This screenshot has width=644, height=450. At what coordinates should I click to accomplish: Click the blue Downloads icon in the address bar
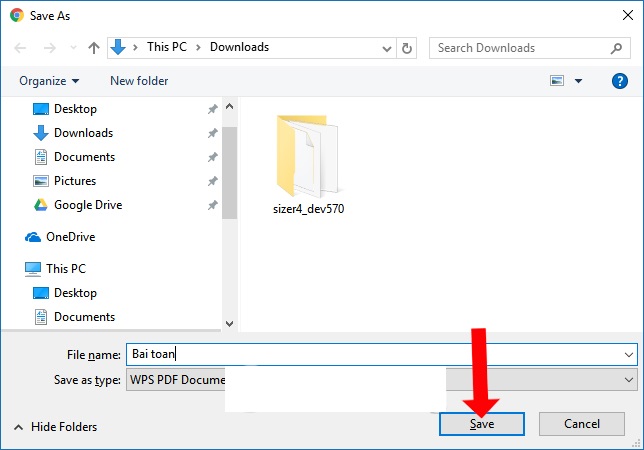click(x=118, y=47)
